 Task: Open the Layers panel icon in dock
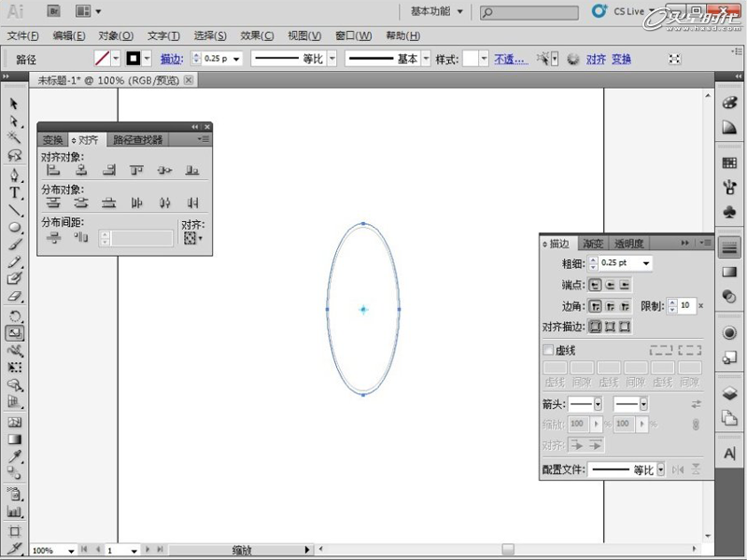tap(729, 393)
